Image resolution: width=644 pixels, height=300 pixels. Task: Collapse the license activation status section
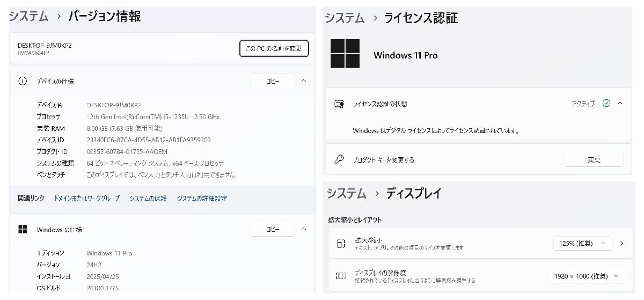[620, 104]
